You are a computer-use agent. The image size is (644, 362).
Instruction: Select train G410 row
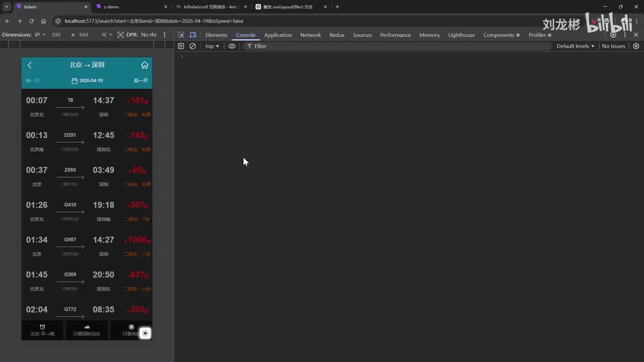point(87,211)
